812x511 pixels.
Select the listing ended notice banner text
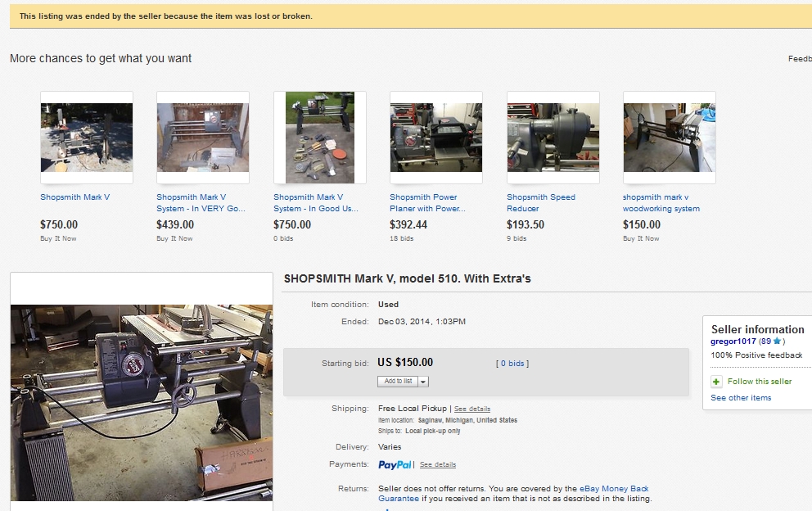point(165,16)
